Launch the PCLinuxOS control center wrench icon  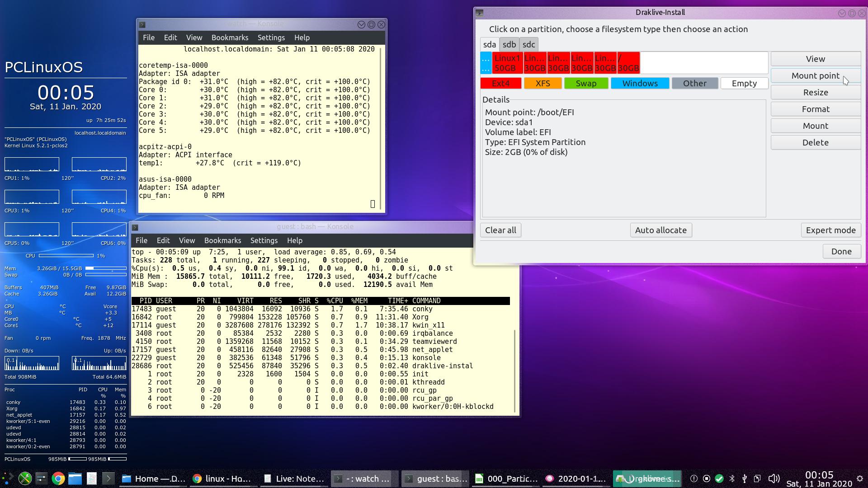(25, 479)
